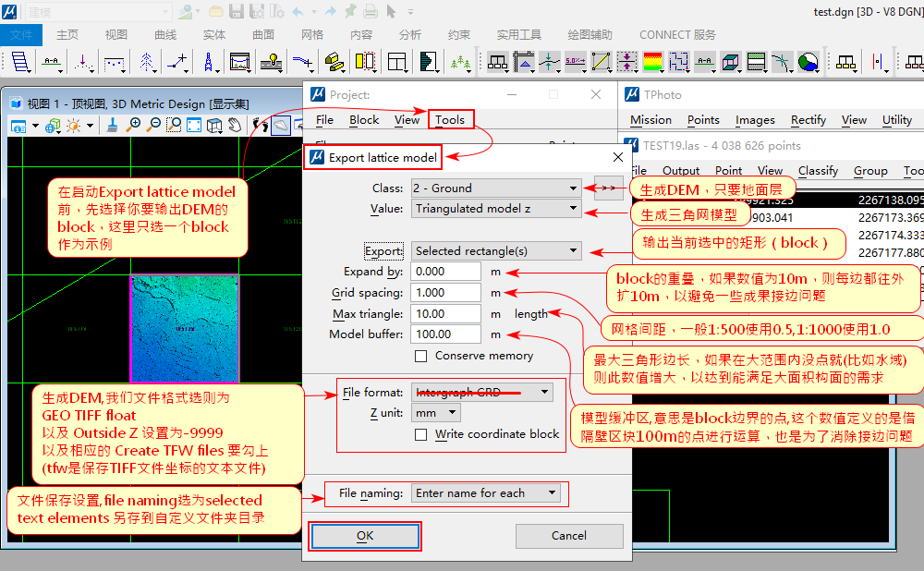The width and height of the screenshot is (924, 571).
Task: Open the 文件 ribbon tab
Action: pyautogui.click(x=21, y=35)
